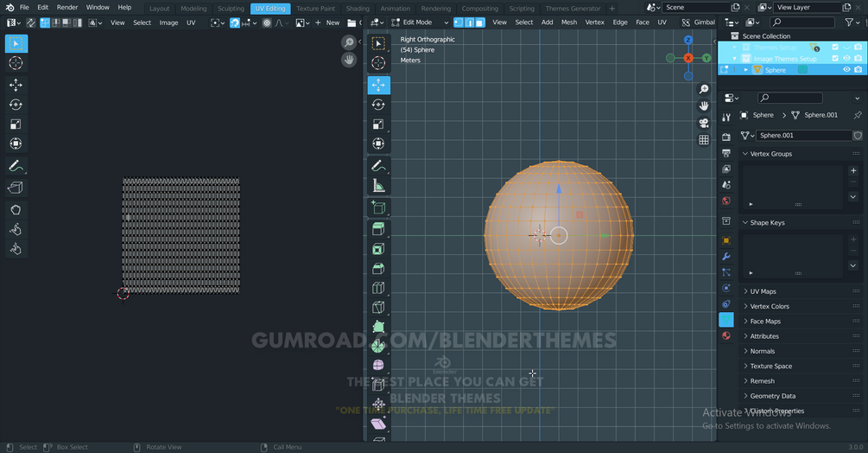This screenshot has height=453, width=868.
Task: Add a new workspace with plus tab
Action: [x=611, y=9]
